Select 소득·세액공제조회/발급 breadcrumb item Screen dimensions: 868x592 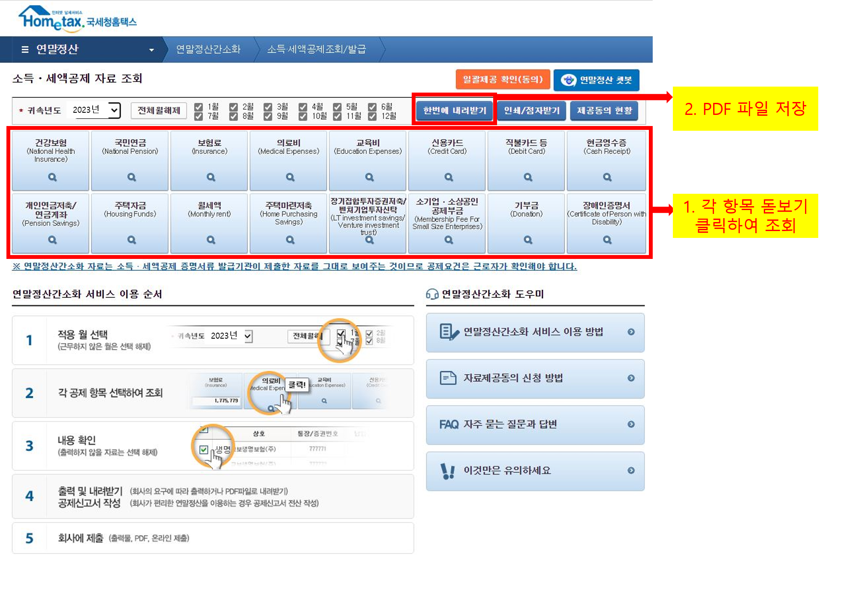[x=316, y=50]
